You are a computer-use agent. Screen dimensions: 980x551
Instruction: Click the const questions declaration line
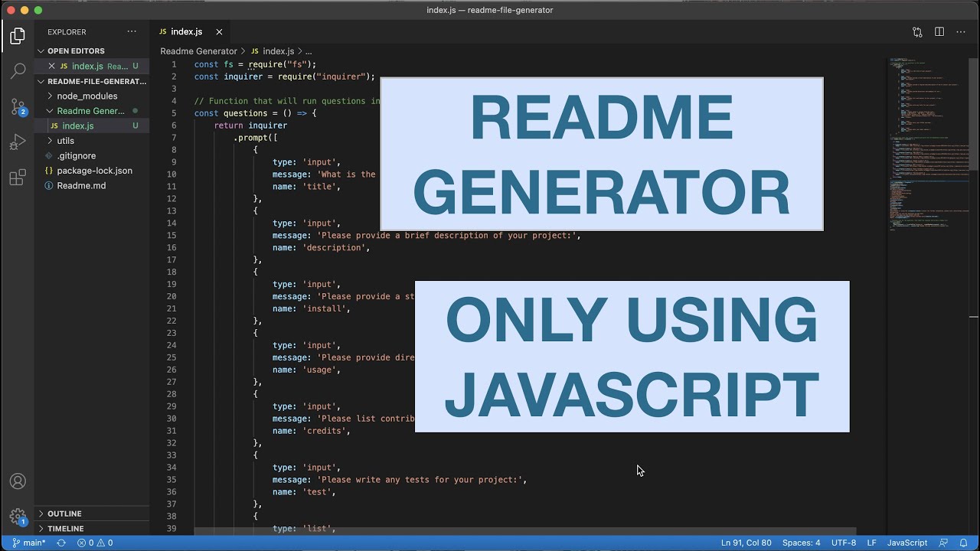(x=255, y=113)
